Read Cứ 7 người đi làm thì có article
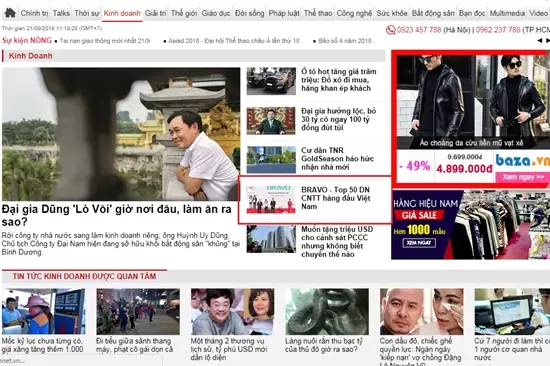Image resolution: width=550 pixels, height=366 pixels. pyautogui.click(x=512, y=350)
